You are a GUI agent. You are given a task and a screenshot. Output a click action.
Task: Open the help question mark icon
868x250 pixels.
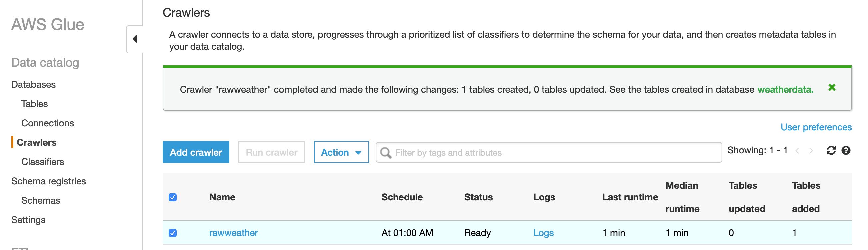pyautogui.click(x=846, y=150)
